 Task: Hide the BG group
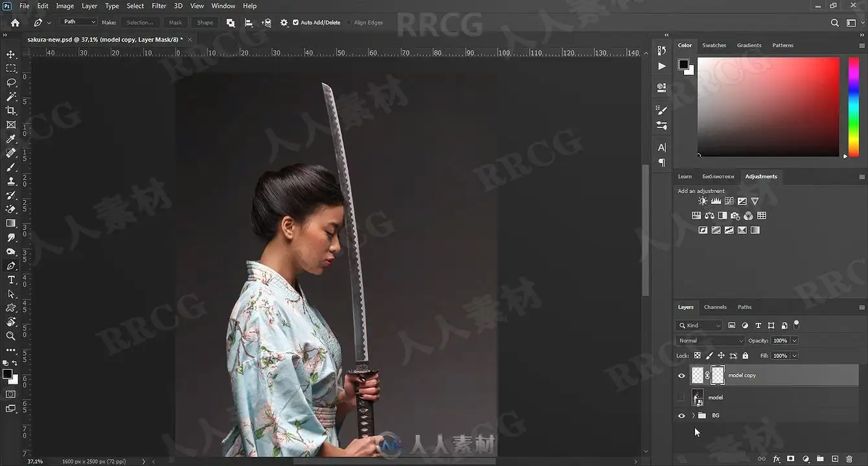[x=681, y=416]
